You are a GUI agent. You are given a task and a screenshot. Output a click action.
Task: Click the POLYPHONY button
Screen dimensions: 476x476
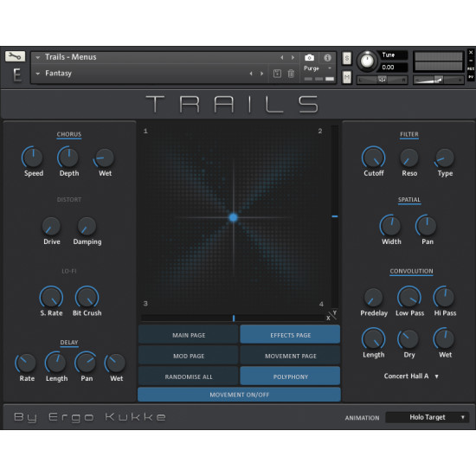coord(290,376)
